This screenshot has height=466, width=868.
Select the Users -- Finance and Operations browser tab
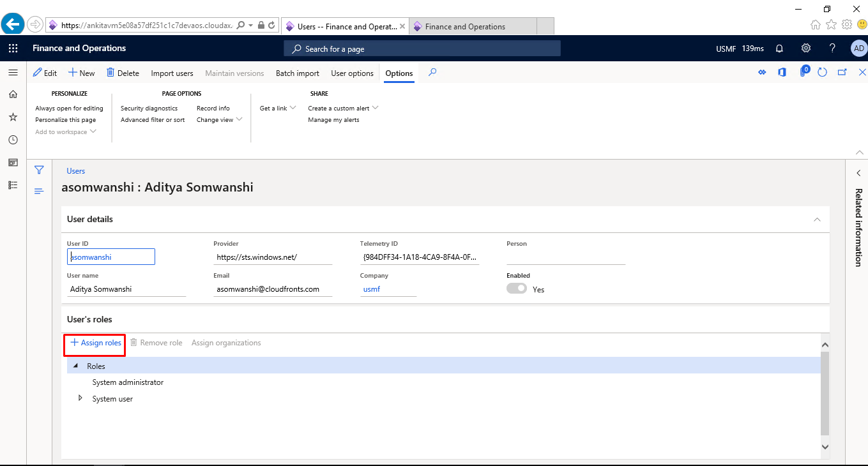pos(345,26)
